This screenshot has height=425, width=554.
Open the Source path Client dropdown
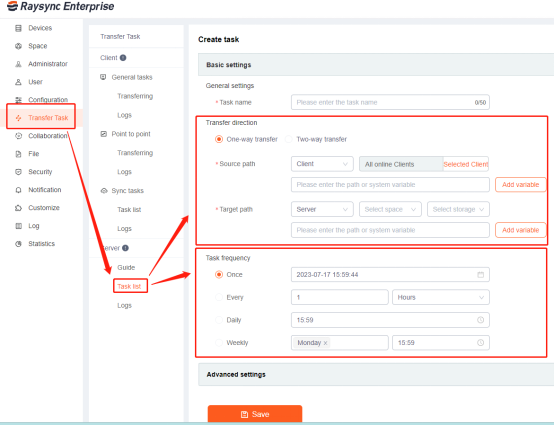click(322, 164)
